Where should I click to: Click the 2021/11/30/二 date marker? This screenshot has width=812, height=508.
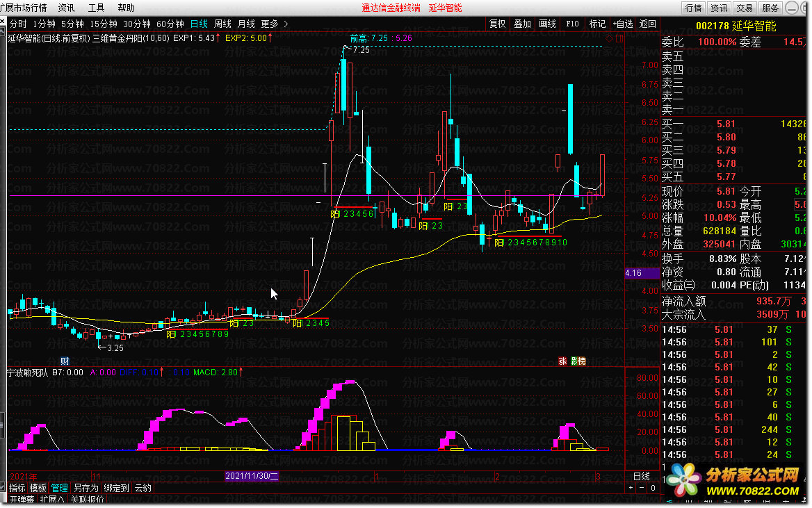(x=252, y=476)
